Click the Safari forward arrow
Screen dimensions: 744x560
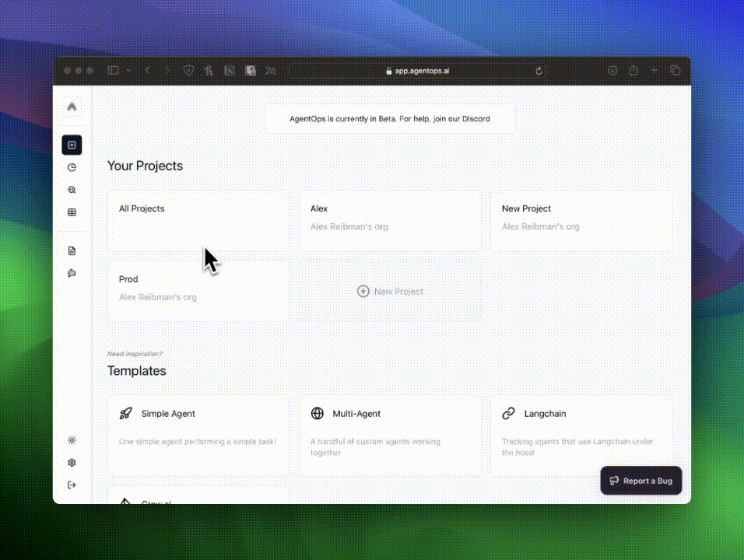coord(167,71)
